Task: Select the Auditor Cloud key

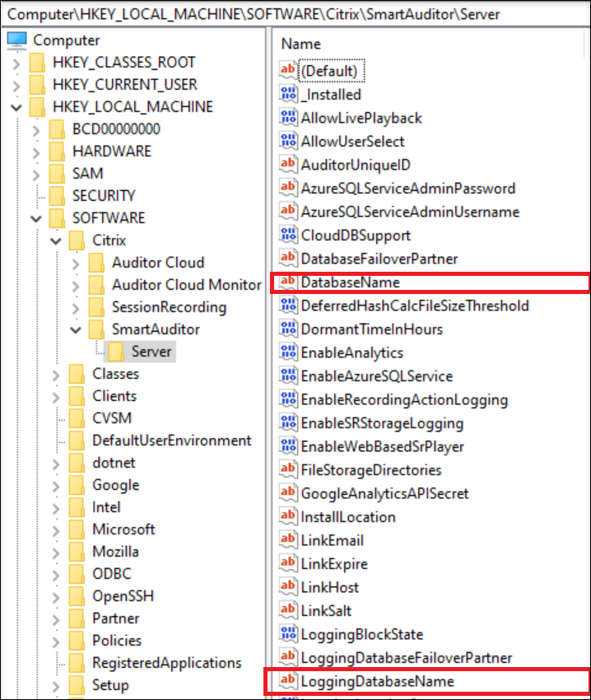Action: point(158,262)
